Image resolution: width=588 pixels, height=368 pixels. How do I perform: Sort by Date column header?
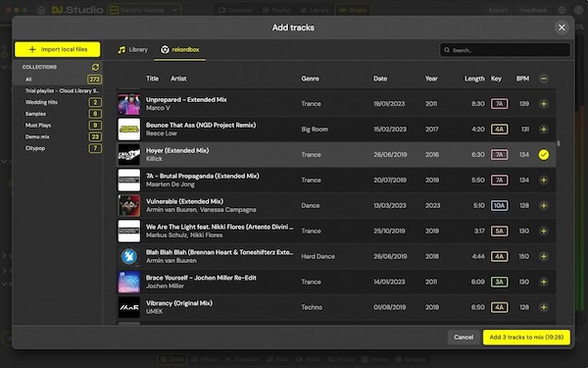click(380, 79)
